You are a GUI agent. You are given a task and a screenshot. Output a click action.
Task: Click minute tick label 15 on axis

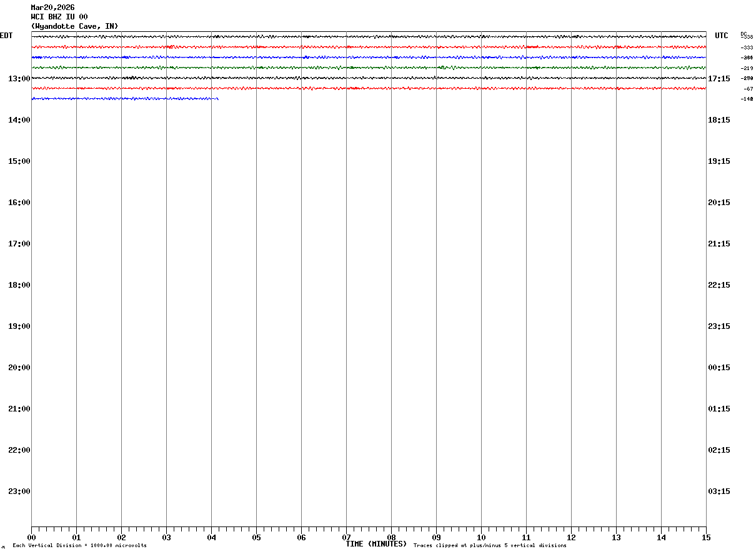click(x=706, y=538)
